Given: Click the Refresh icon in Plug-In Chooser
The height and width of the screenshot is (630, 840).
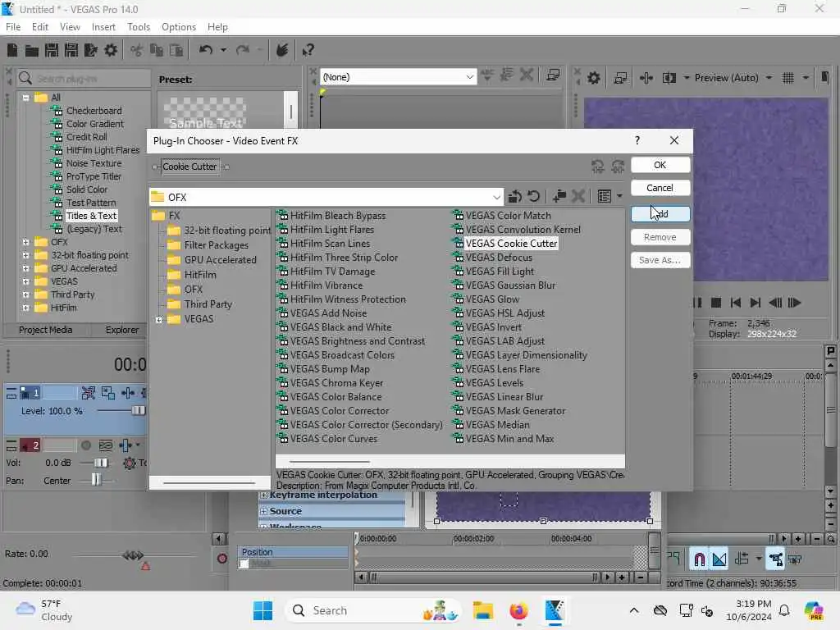Looking at the screenshot, I should (533, 197).
